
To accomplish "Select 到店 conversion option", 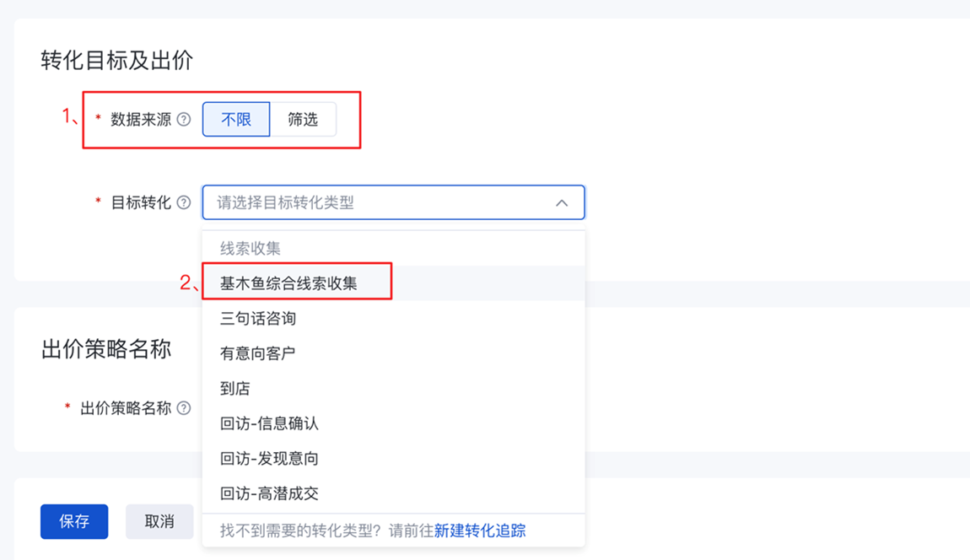I will pos(235,389).
